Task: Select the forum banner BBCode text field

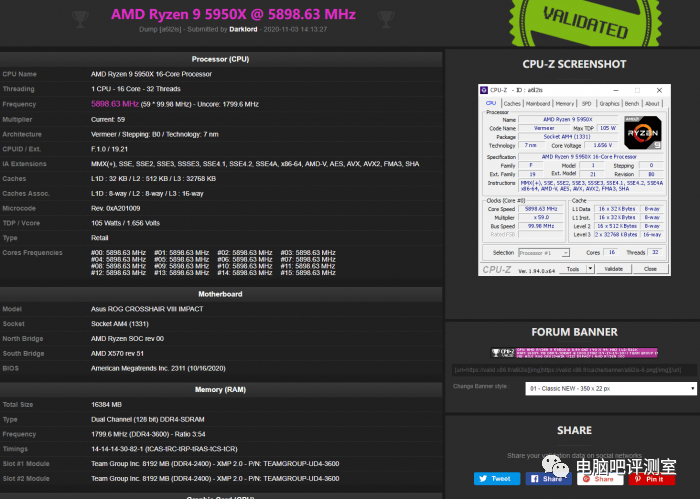Action: pyautogui.click(x=574, y=370)
